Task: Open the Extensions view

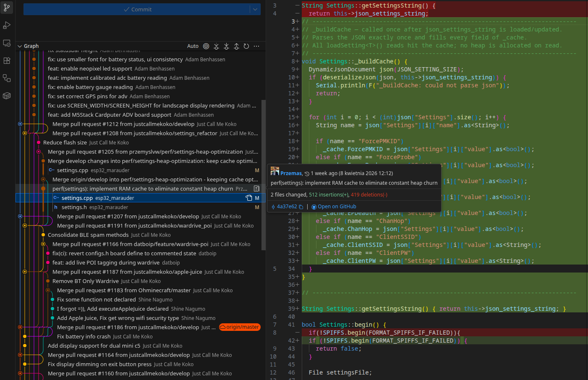Action: pos(7,60)
